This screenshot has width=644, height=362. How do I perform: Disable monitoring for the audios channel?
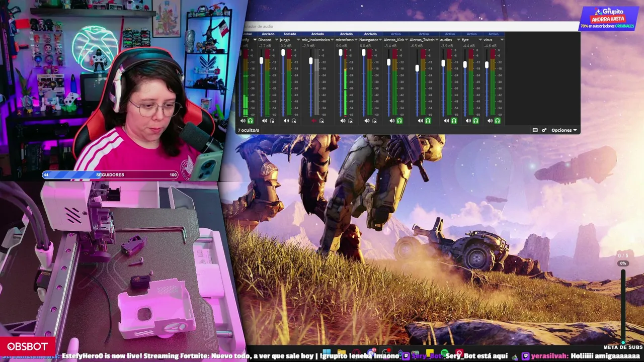point(454,121)
